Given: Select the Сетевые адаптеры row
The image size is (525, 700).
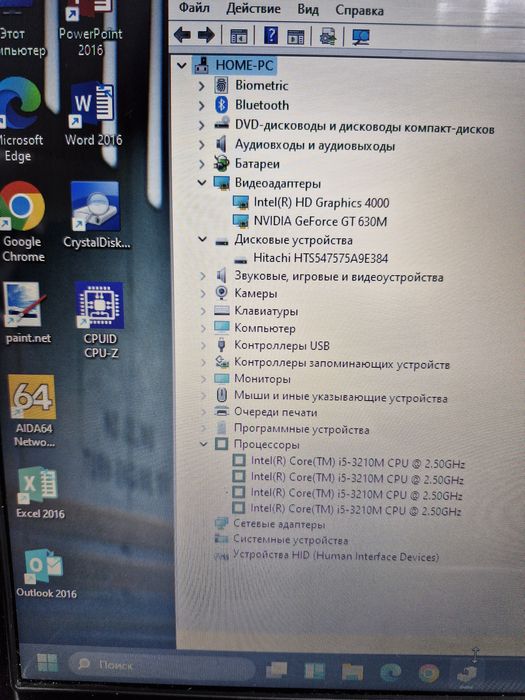Looking at the screenshot, I should 270,524.
